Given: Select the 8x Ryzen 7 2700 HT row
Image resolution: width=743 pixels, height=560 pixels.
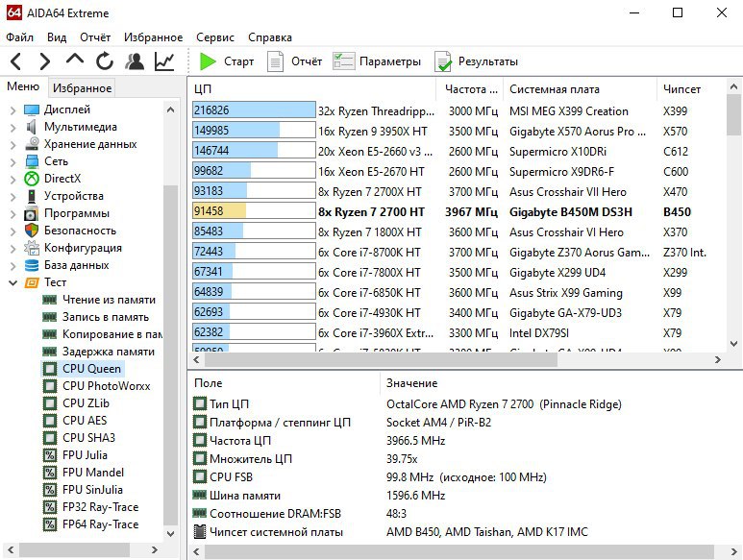Looking at the screenshot, I should [457, 211].
